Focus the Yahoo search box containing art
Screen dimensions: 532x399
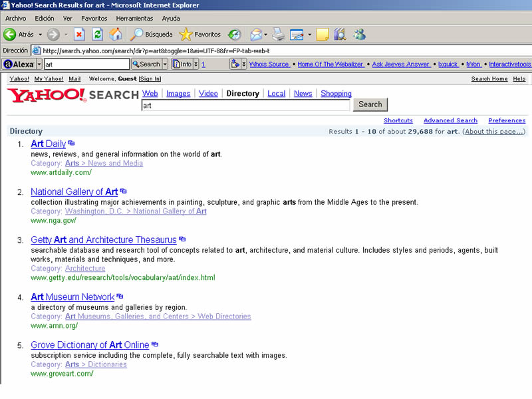coord(245,106)
